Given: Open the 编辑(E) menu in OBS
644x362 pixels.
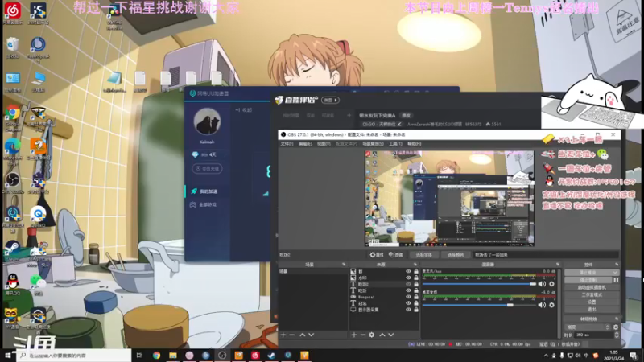Looking at the screenshot, I should click(305, 144).
